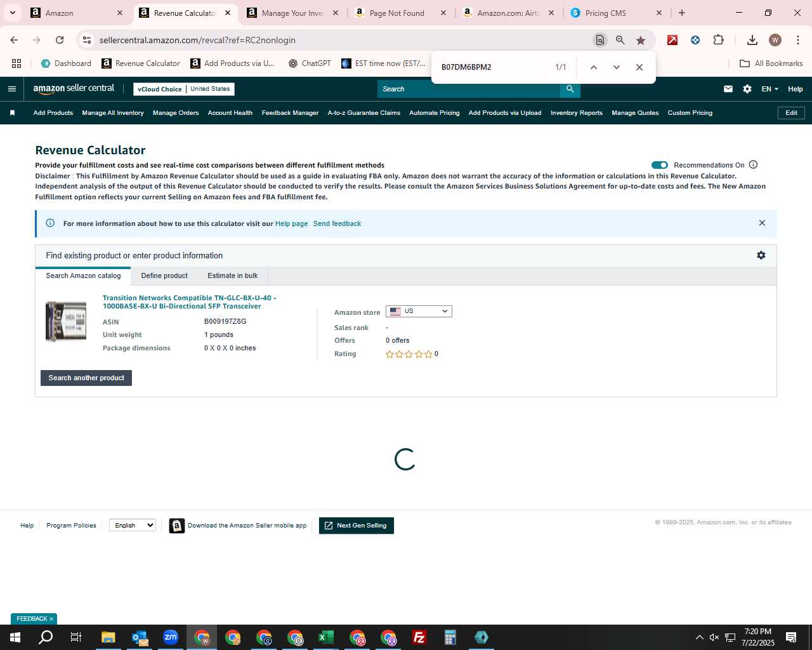
Task: Open the Seller Central hamburger menu
Action: click(12, 89)
